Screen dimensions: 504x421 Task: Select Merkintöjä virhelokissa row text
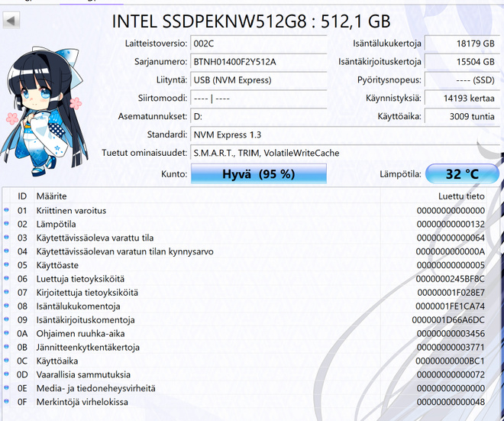82,402
